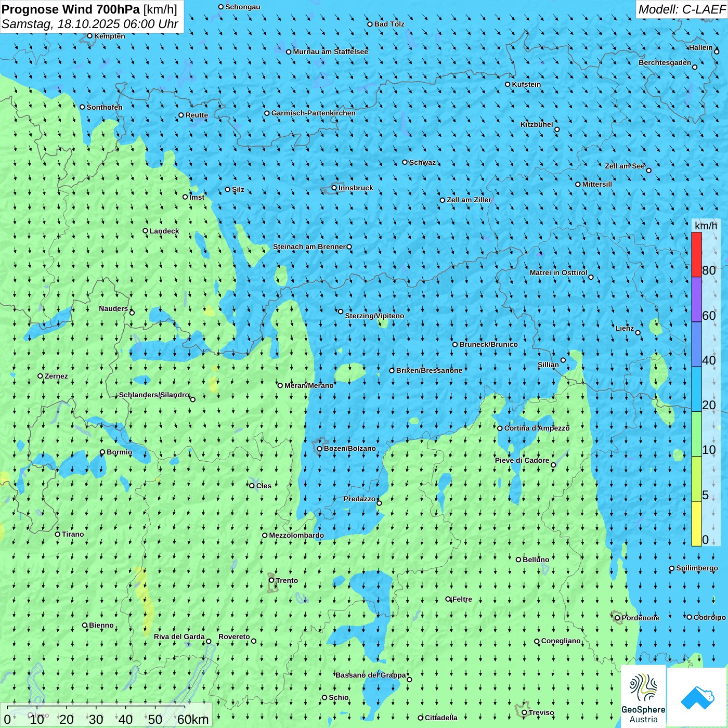Viewport: 728px width, 728px height.
Task: Click the Schongau label
Action: point(243,7)
